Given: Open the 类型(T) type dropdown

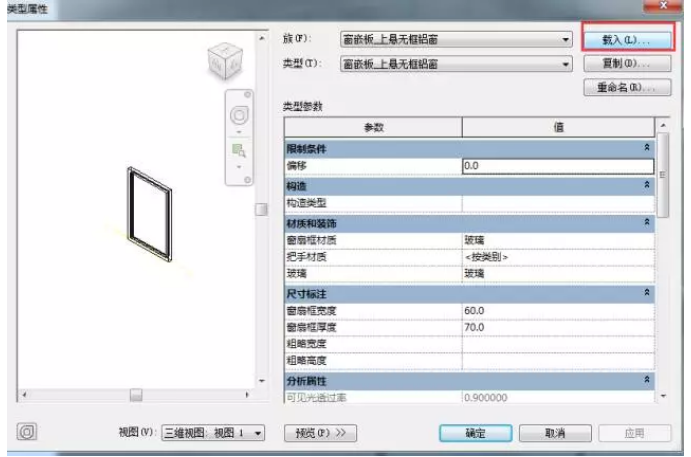Looking at the screenshot, I should (x=456, y=64).
